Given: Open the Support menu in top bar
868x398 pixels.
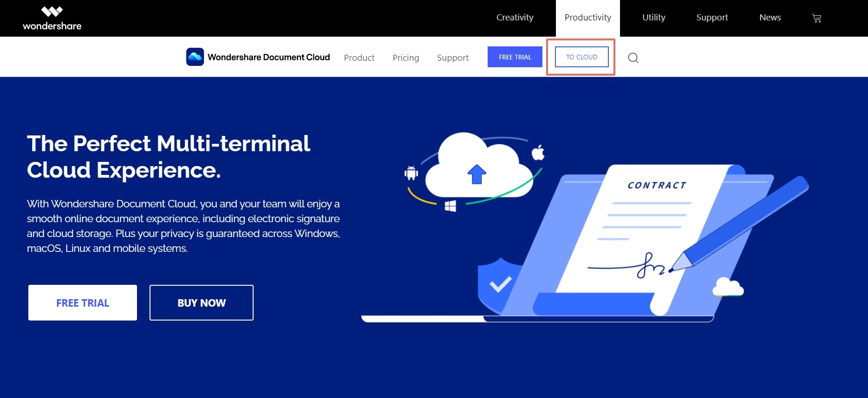Looking at the screenshot, I should tap(712, 18).
